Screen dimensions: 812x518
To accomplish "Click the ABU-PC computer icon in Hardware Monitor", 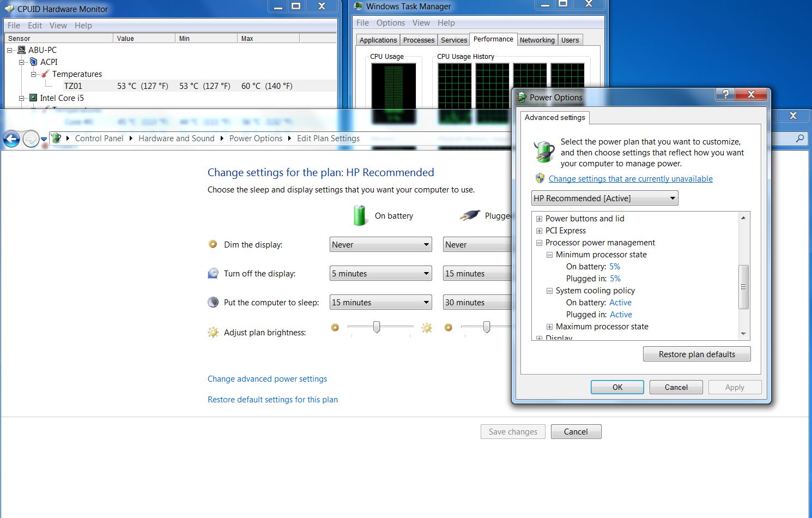I will coord(21,50).
